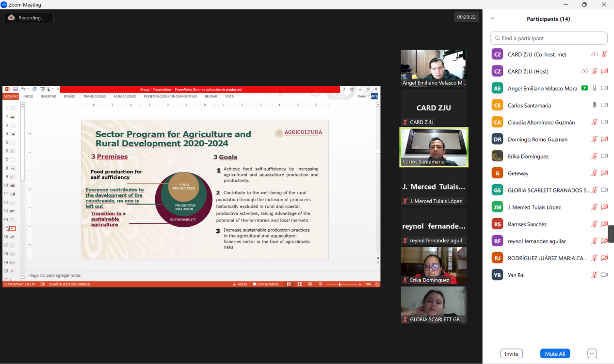
Task: Click the Find a participant search field
Action: pyautogui.click(x=549, y=38)
